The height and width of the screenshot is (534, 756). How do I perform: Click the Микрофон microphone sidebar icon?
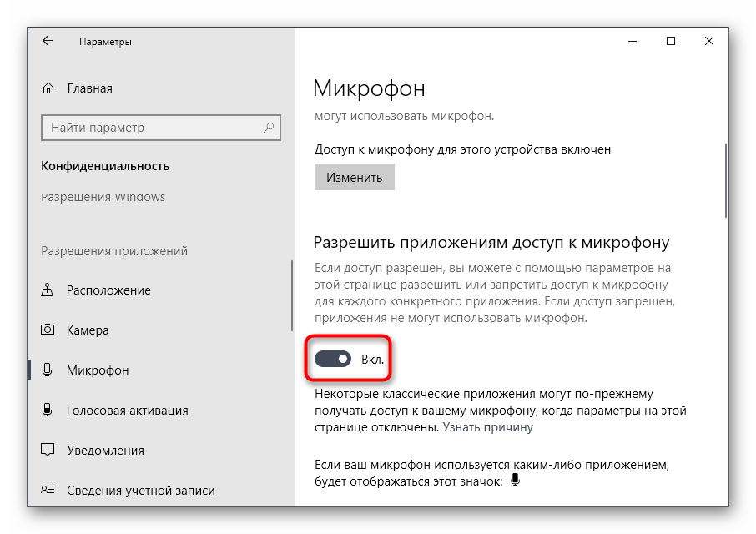click(48, 370)
